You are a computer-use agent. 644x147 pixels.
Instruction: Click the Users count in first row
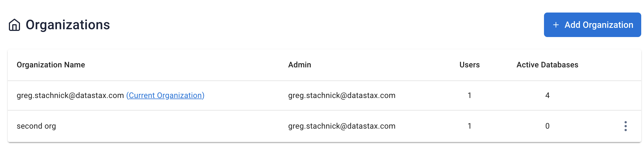point(470,95)
